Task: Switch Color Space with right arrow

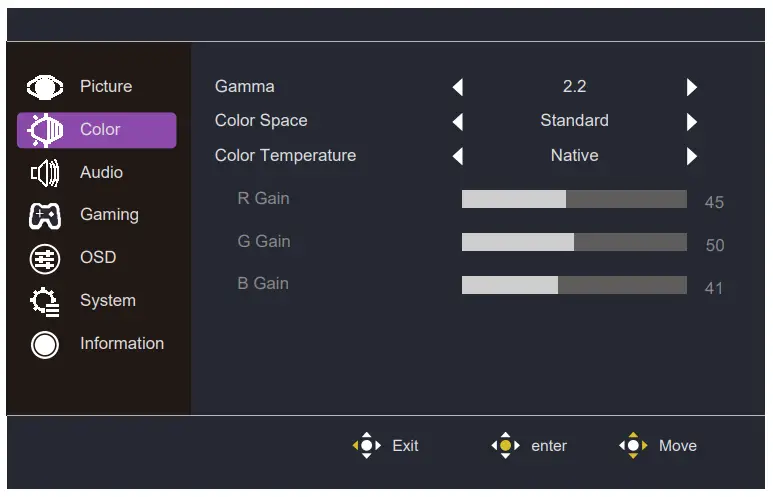Action: (692, 122)
